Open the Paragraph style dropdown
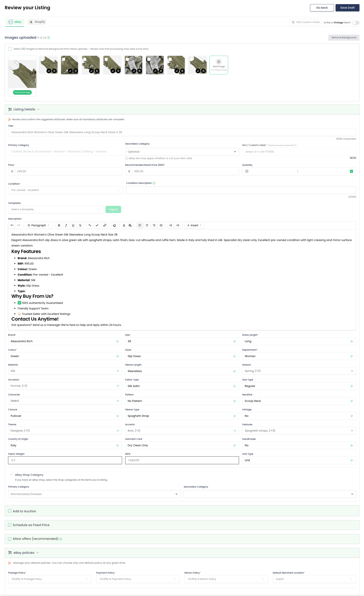This screenshot has height=596, width=364. point(38,225)
